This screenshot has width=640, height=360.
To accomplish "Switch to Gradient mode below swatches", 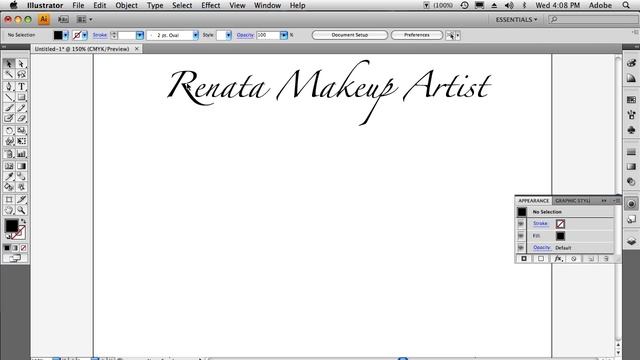I will tap(15, 248).
